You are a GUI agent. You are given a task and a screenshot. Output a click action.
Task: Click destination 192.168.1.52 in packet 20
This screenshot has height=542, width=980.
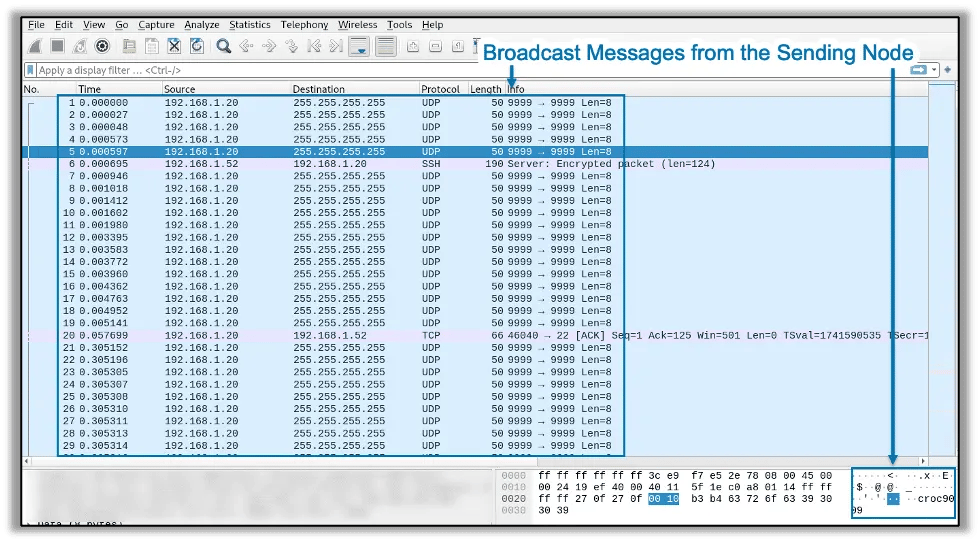330,336
